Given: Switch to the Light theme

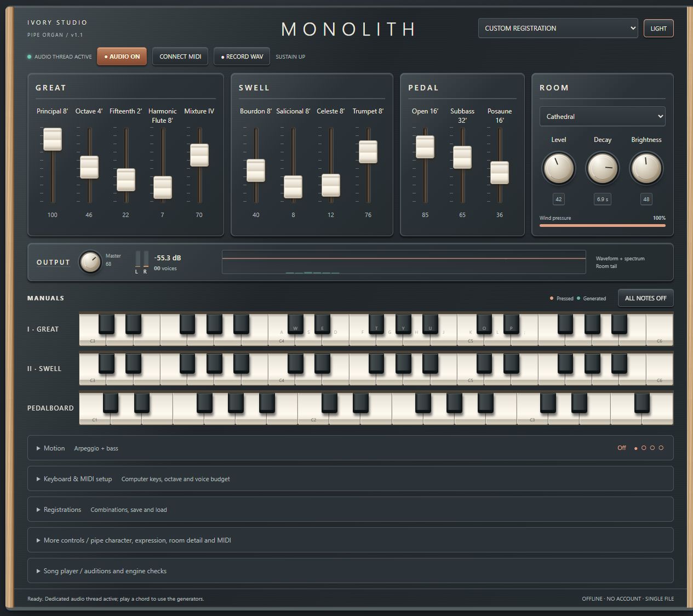Looking at the screenshot, I should click(x=658, y=28).
